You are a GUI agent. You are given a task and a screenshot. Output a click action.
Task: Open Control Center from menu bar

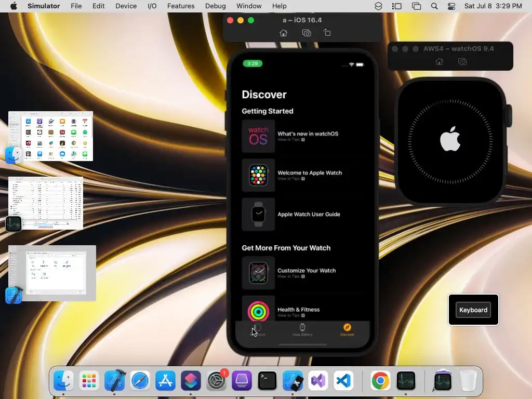(x=451, y=6)
